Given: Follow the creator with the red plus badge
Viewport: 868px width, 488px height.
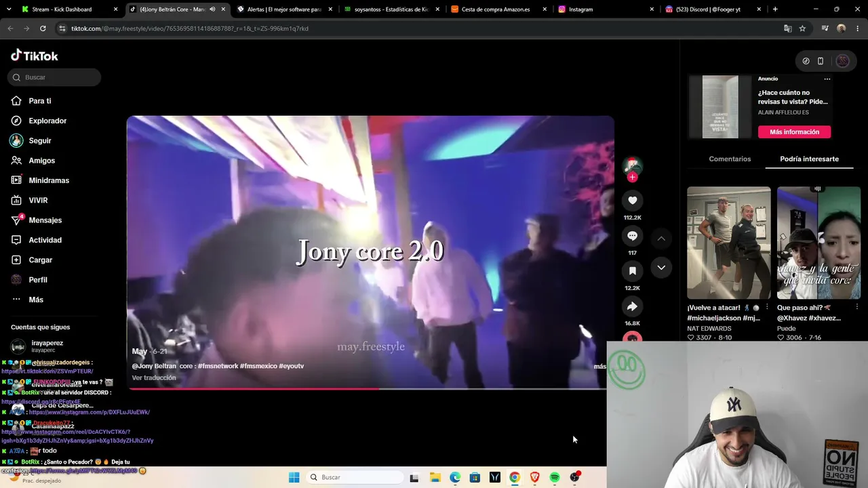Looking at the screenshot, I should click(632, 177).
